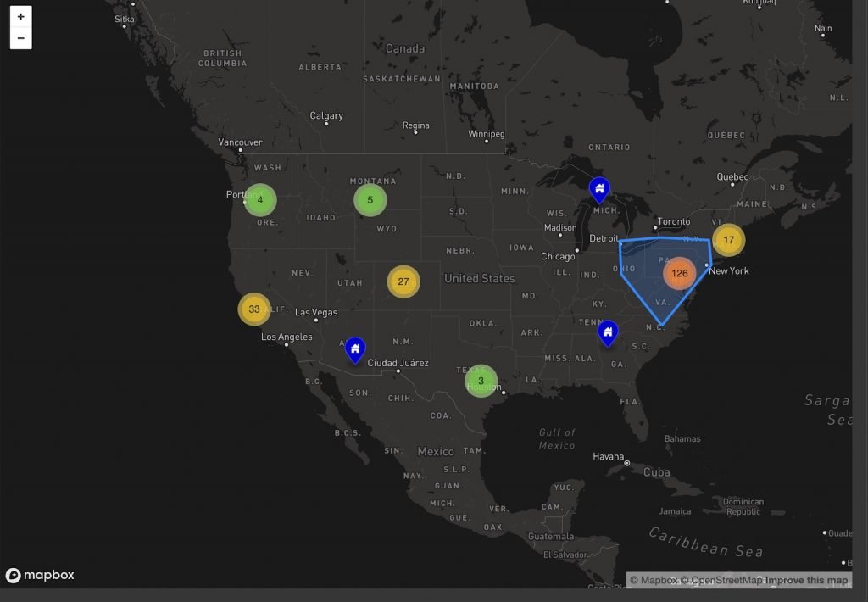Click the El Salvador label
The height and width of the screenshot is (602, 868).
click(x=565, y=555)
